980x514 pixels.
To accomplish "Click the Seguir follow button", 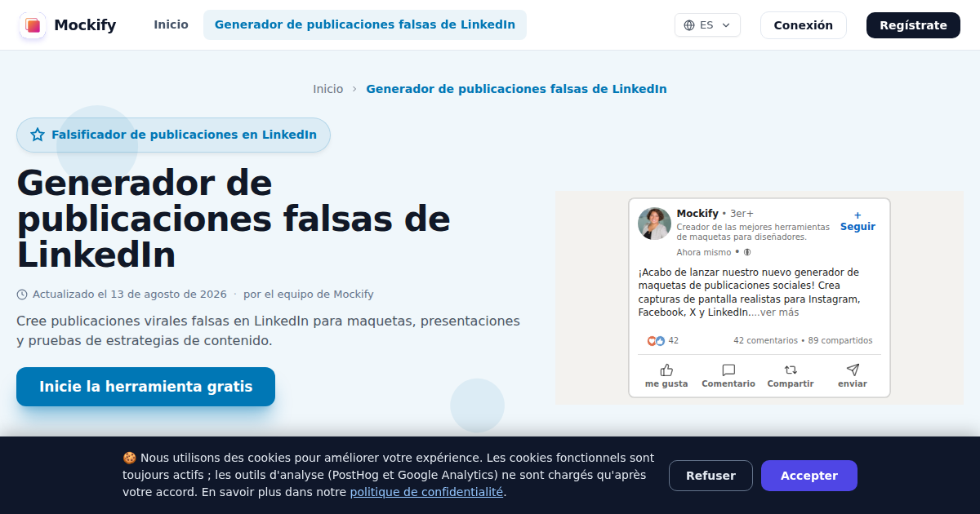I will click(857, 221).
